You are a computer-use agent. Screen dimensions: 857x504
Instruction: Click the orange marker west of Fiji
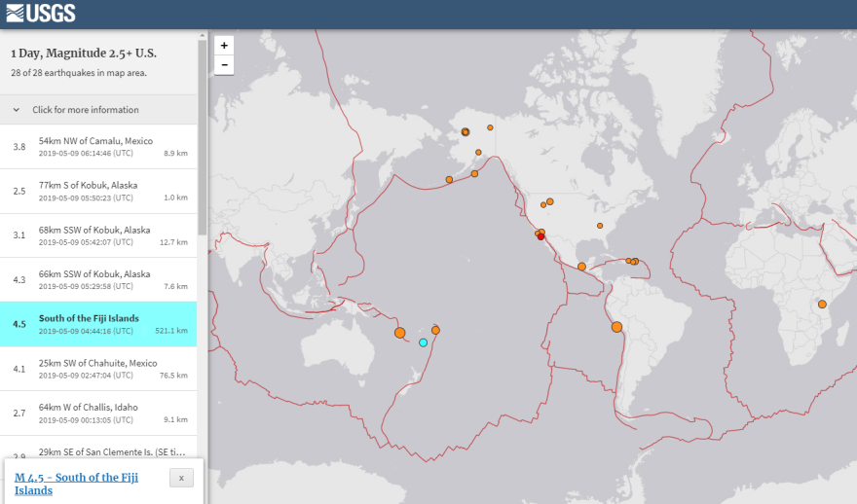click(399, 333)
